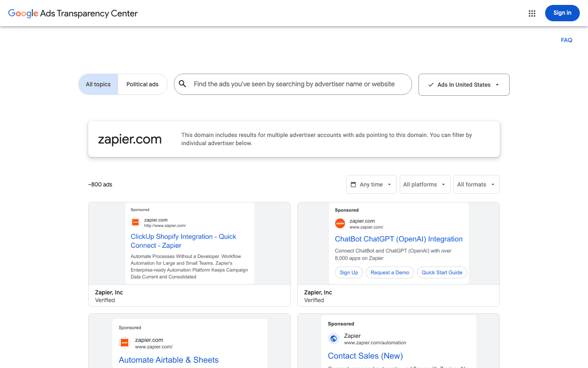Open Contact Sales (New) ad headline
This screenshot has width=588, height=368.
tap(365, 356)
